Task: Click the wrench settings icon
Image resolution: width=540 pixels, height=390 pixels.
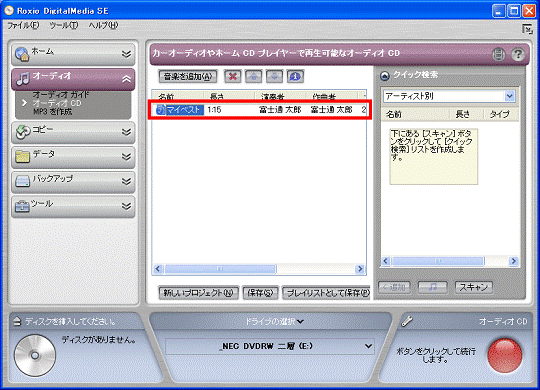Action: (x=407, y=321)
